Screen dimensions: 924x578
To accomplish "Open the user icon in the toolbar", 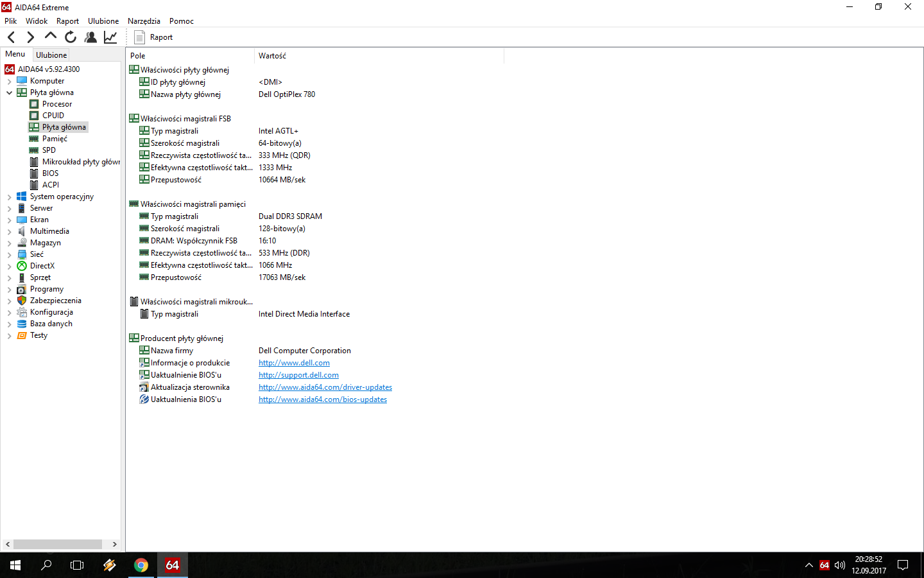I will click(x=90, y=37).
